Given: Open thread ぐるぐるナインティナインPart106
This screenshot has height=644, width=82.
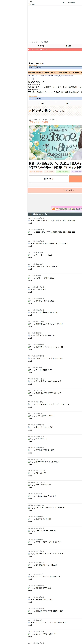Looking at the screenshot, I should [x=49, y=358].
